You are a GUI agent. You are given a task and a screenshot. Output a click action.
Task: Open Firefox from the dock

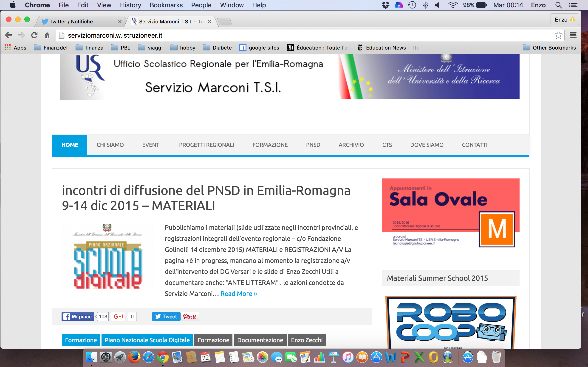point(134,357)
